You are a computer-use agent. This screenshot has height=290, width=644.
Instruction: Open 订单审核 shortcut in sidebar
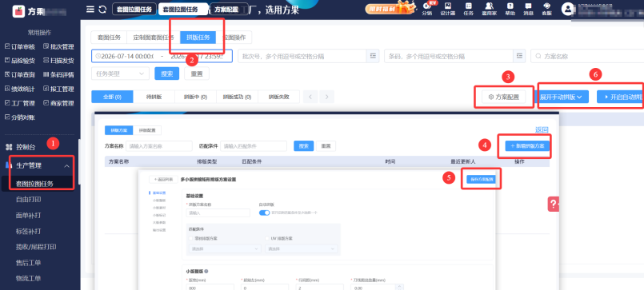point(20,46)
